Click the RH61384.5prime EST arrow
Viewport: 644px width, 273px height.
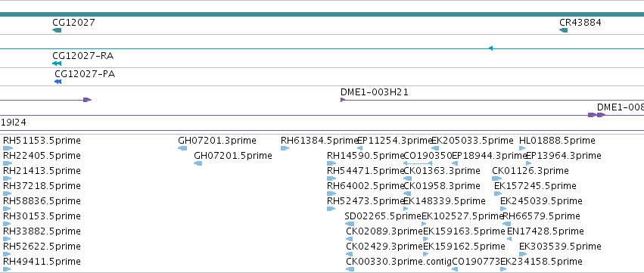point(285,148)
